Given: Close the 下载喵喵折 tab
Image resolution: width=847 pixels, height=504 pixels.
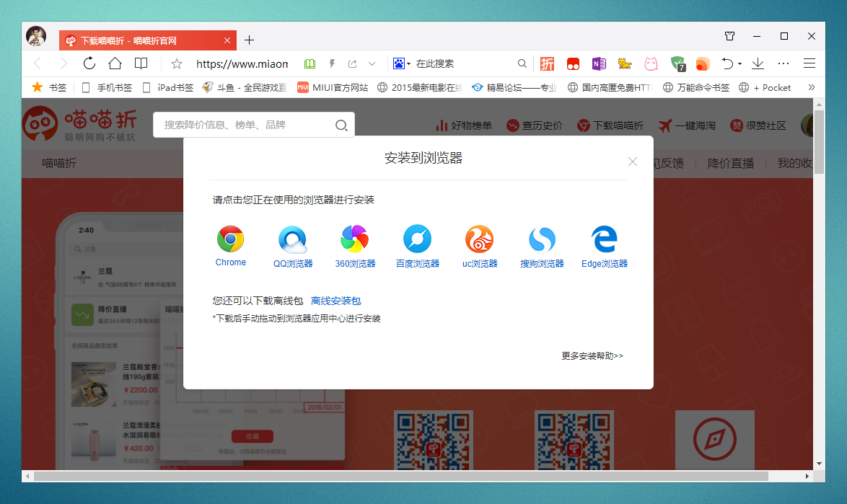Looking at the screenshot, I should click(x=227, y=40).
